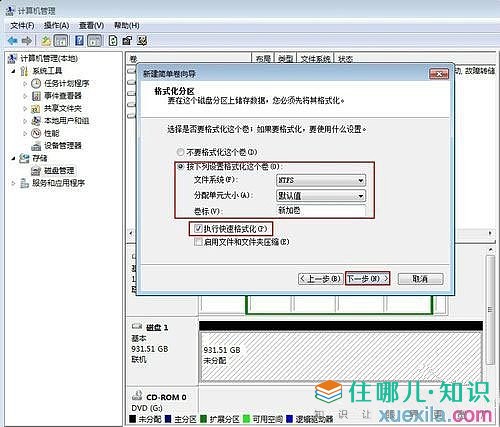This screenshot has width=500, height=427.
Task: Expand the 事件查看器 tree node
Action: [25, 96]
